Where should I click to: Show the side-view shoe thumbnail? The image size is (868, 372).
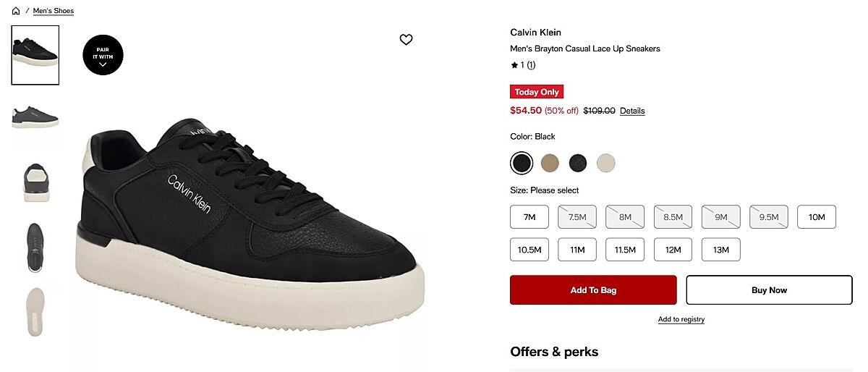coord(35,117)
